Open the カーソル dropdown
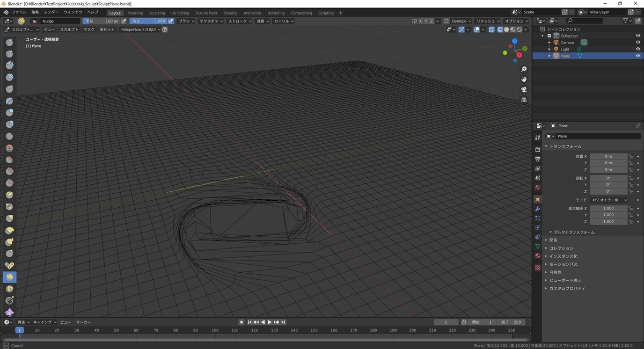This screenshot has height=349, width=644. point(284,21)
